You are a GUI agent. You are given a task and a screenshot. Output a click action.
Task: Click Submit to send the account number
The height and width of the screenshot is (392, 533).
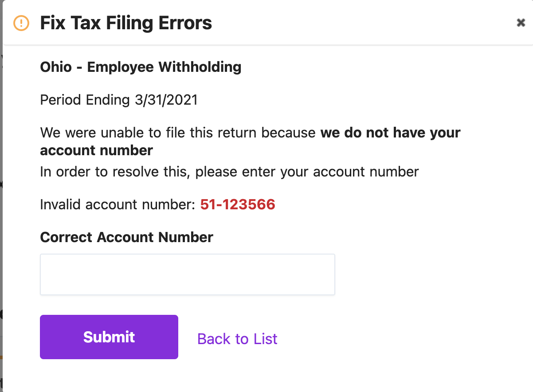pyautogui.click(x=109, y=337)
